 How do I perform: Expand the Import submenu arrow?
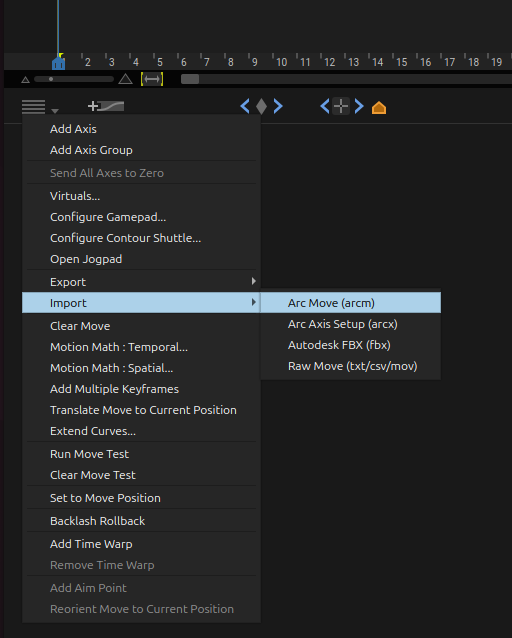pos(254,302)
